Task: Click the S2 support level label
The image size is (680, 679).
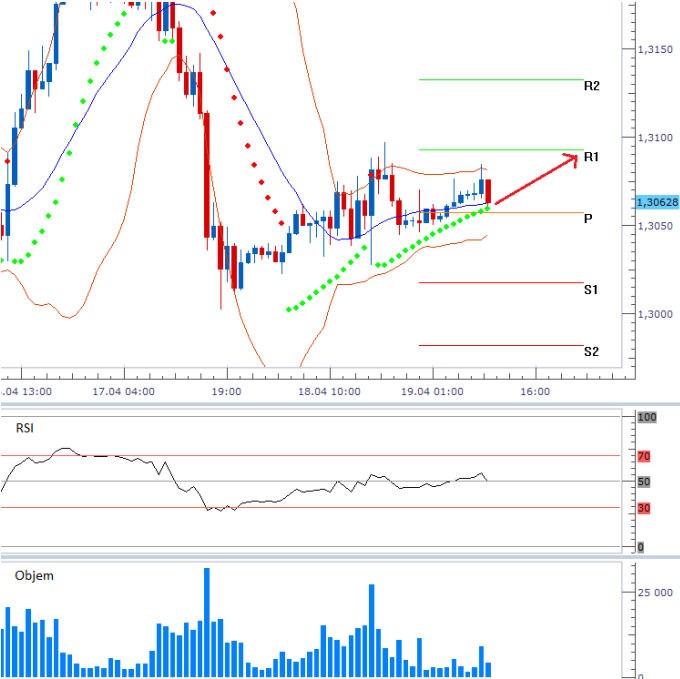Action: point(591,351)
